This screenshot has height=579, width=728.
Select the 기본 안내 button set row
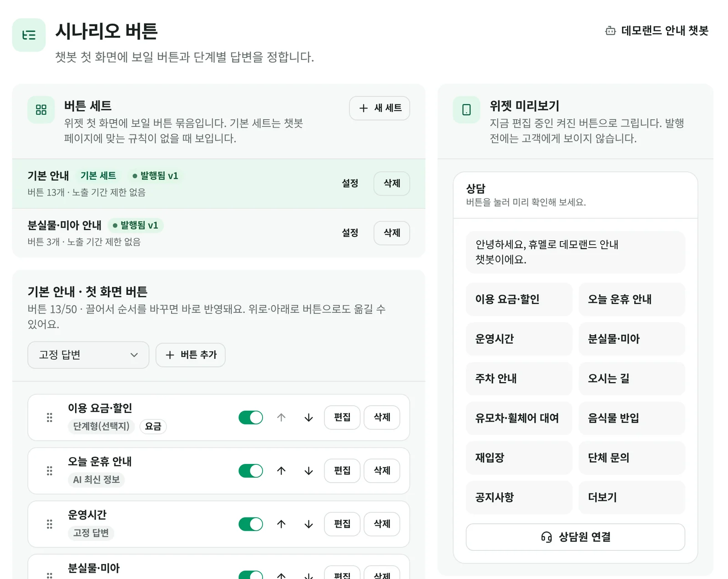coord(219,184)
